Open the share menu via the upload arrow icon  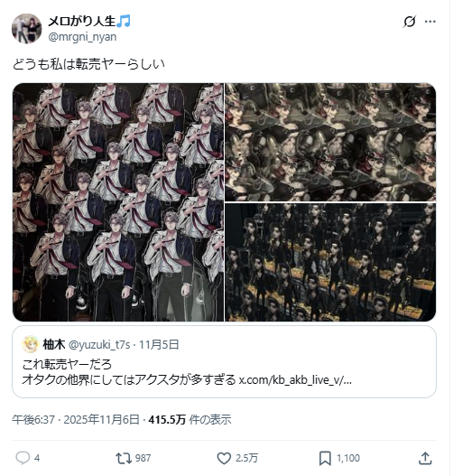[425, 458]
